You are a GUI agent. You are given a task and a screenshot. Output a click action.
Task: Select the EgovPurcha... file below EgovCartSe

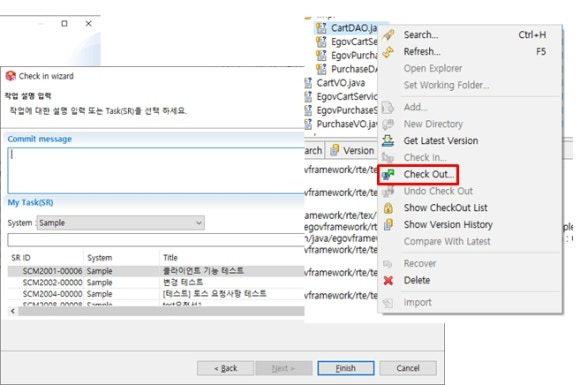coord(347,55)
